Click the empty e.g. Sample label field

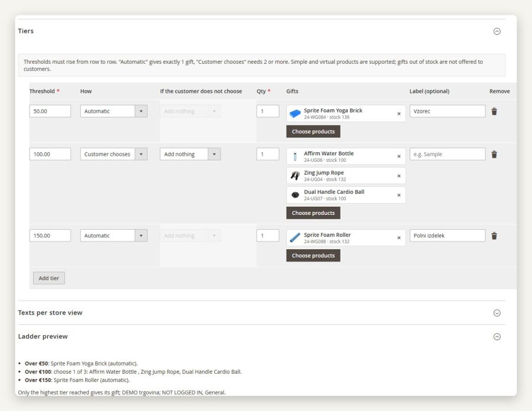(x=447, y=154)
